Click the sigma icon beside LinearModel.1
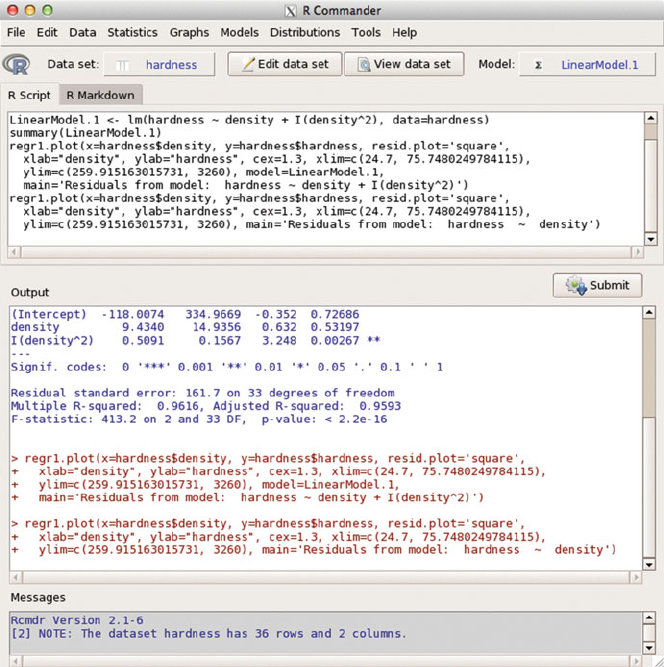The width and height of the screenshot is (664, 667). [x=538, y=65]
